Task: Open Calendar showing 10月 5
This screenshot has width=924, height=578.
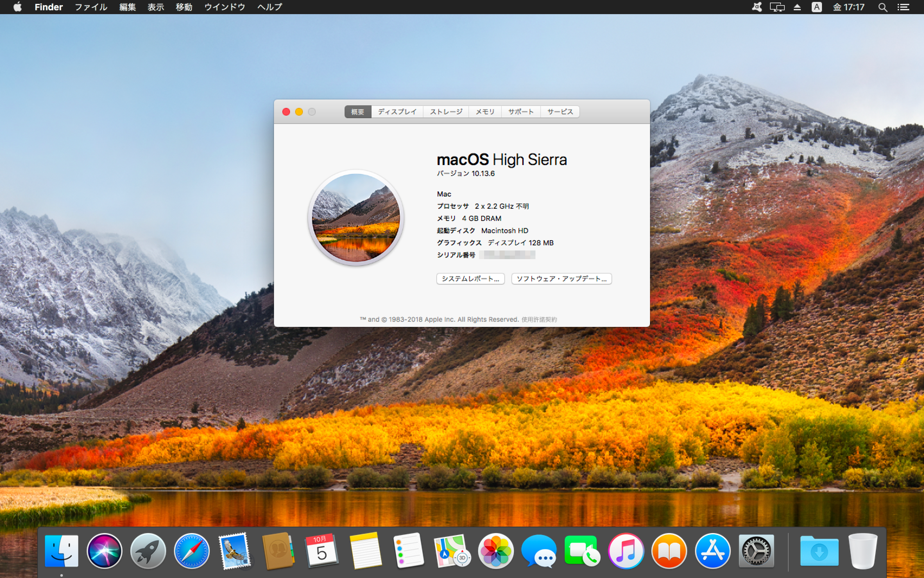Action: (321, 550)
